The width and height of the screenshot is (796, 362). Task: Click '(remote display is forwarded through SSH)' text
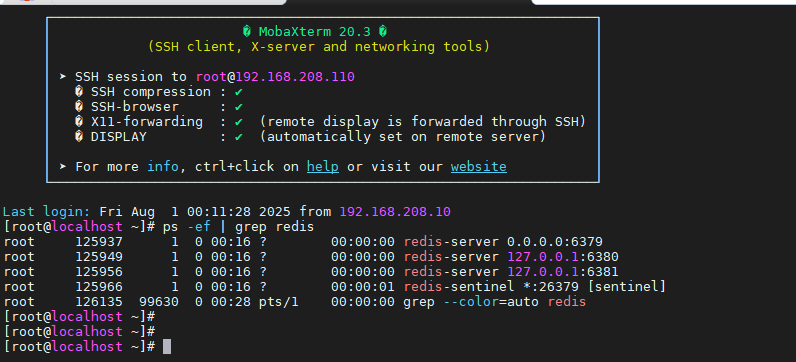coord(423,122)
